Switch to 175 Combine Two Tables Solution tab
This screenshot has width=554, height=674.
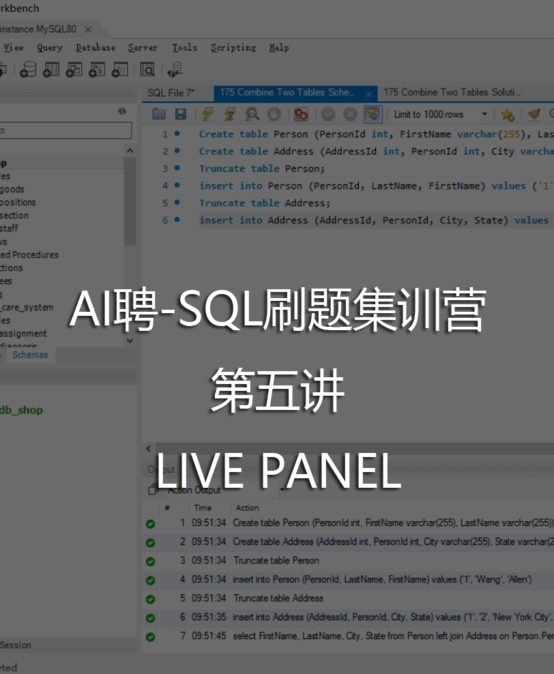451,92
